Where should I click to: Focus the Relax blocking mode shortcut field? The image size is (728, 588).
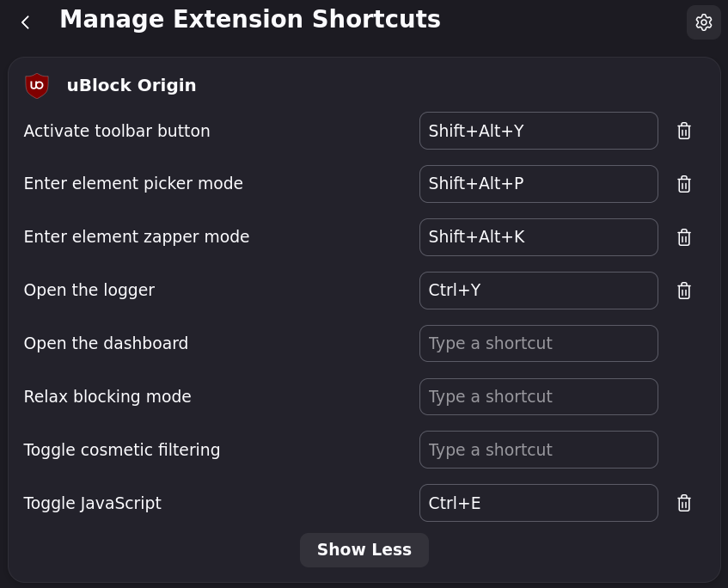[539, 396]
